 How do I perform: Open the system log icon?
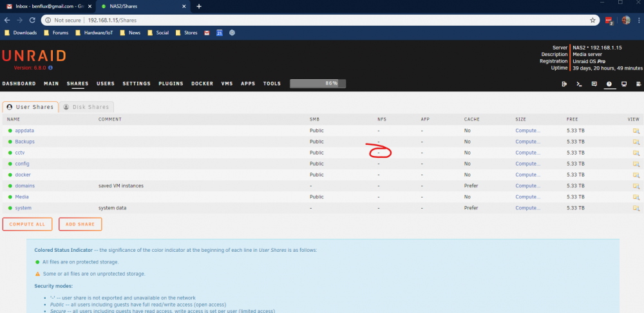pyautogui.click(x=639, y=84)
